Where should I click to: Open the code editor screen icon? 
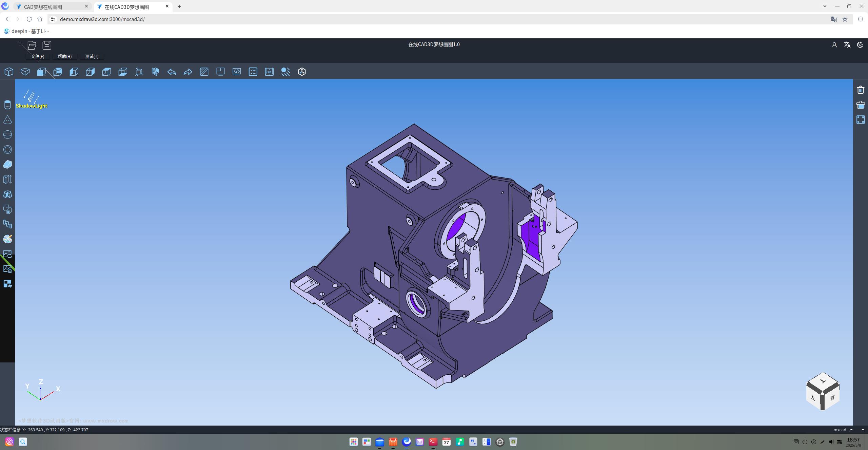tap(237, 72)
